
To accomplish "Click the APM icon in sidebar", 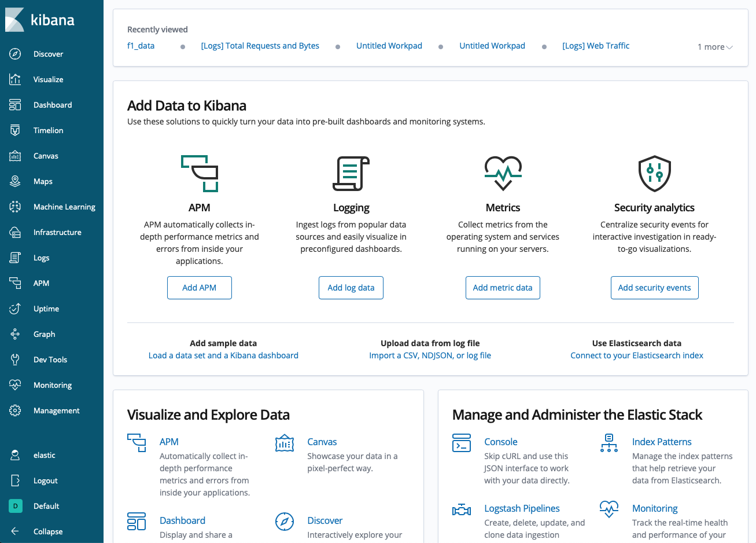I will tap(15, 283).
